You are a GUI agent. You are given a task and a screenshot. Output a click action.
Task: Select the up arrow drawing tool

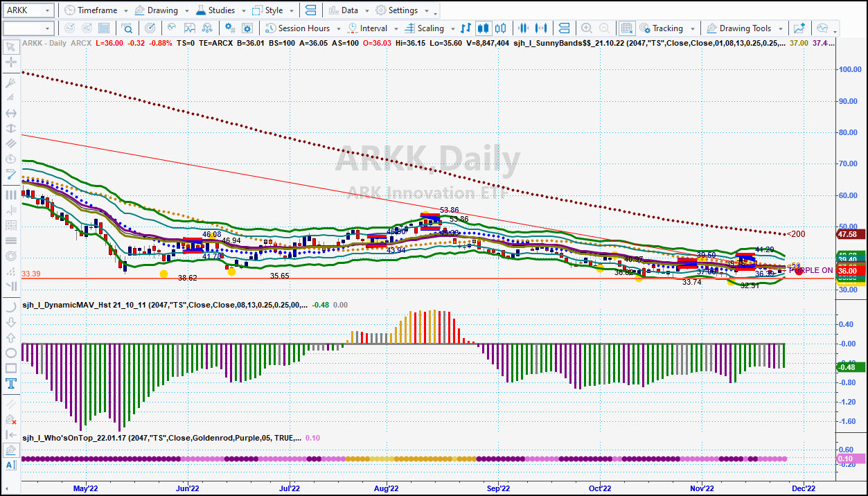[x=11, y=338]
